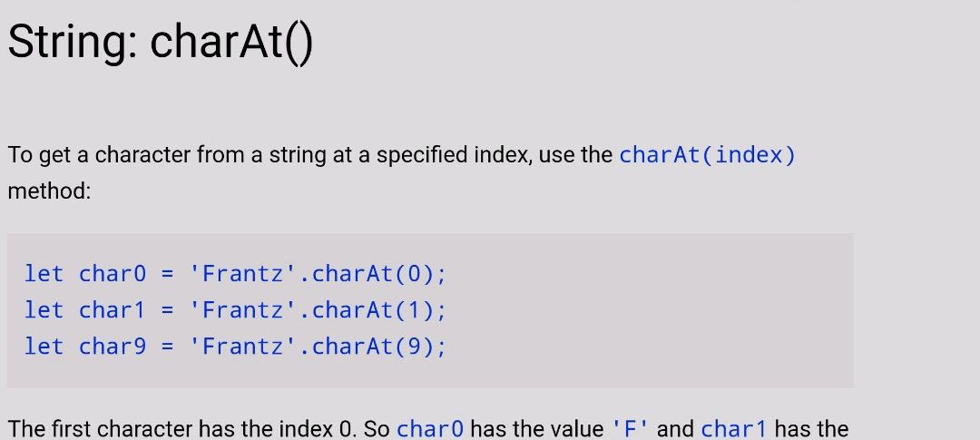Click the let keyword on first code line
Screen dimensions: 980x440
click(x=44, y=274)
